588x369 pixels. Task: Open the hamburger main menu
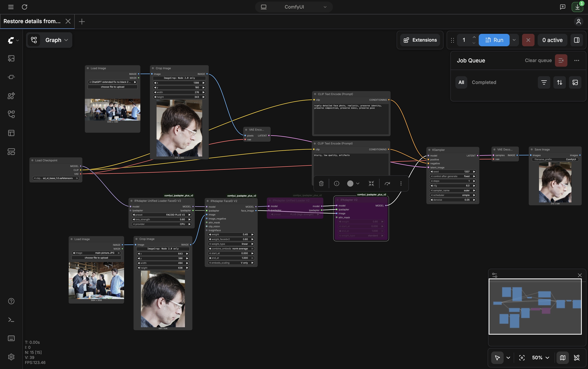pyautogui.click(x=11, y=7)
